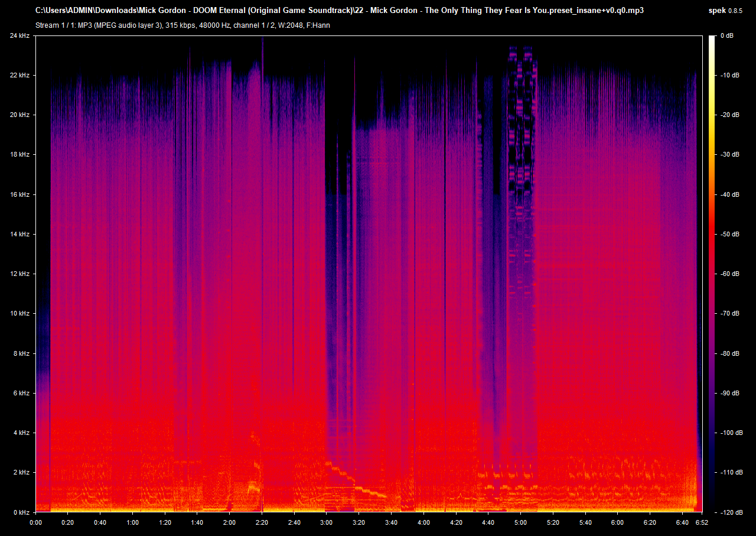The width and height of the screenshot is (756, 536).
Task: Click the file path title text
Action: 340,11
